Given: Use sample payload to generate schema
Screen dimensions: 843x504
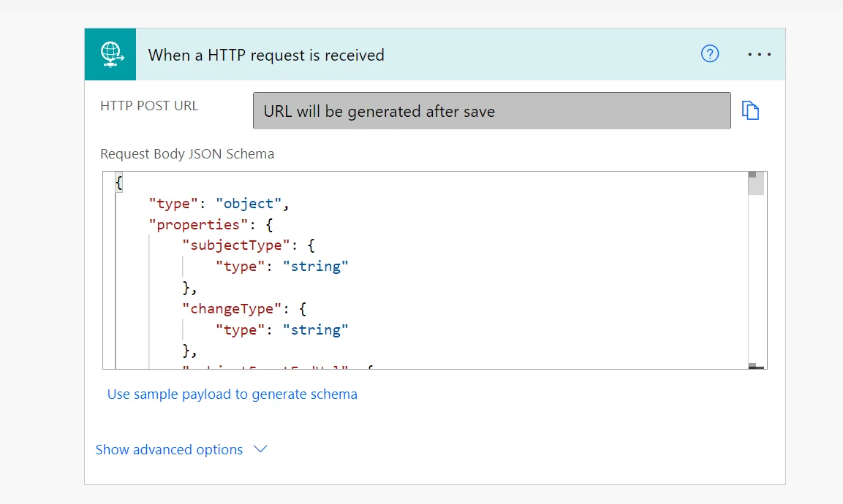Looking at the screenshot, I should click(x=233, y=394).
